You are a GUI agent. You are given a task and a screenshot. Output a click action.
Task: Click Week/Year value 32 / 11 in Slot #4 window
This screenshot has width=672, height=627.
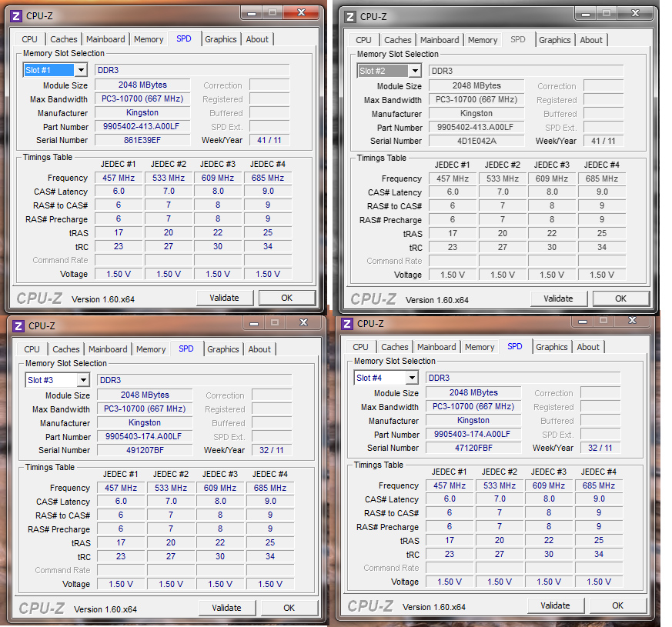point(600,448)
